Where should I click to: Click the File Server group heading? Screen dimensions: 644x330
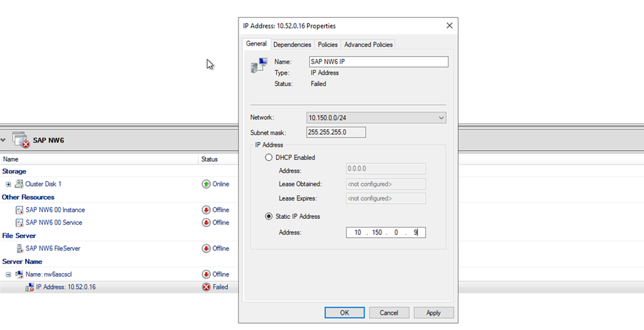click(19, 236)
